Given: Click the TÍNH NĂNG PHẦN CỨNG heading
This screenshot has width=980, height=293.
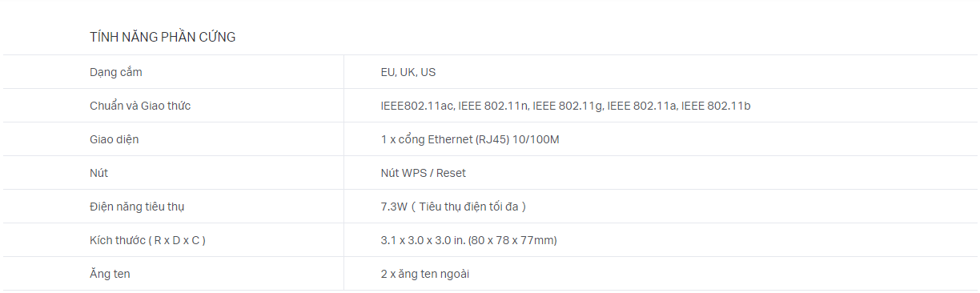Looking at the screenshot, I should (x=163, y=37).
